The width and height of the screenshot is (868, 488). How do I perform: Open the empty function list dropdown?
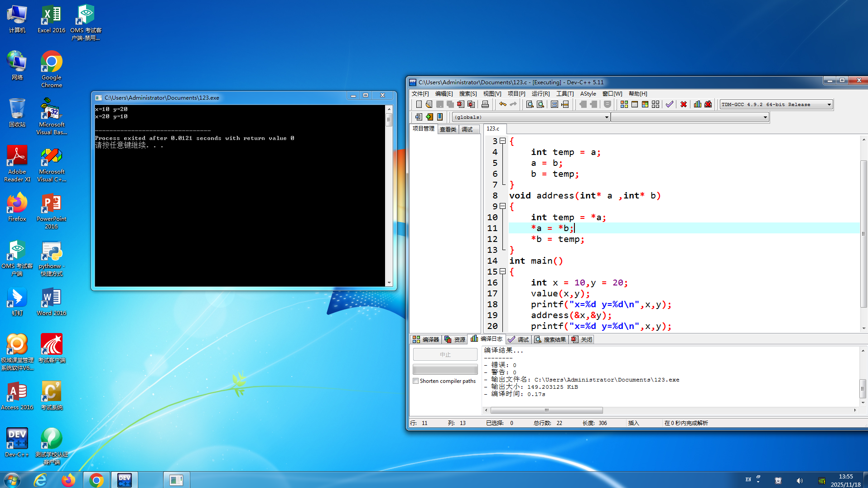pyautogui.click(x=690, y=117)
